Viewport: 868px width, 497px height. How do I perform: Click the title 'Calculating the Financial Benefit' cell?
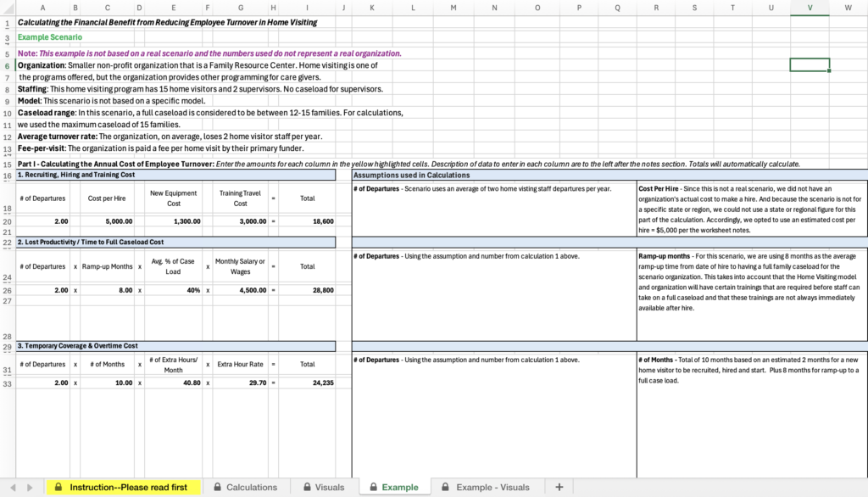point(167,23)
